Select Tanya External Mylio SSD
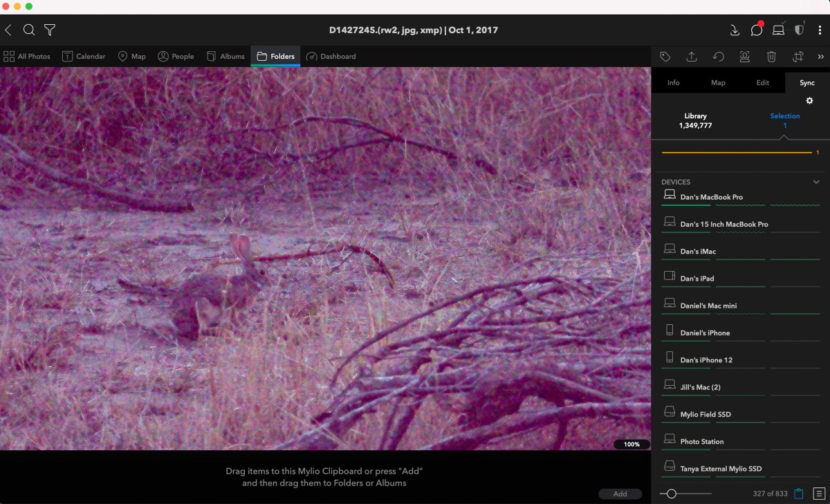830x504 pixels. click(741, 468)
